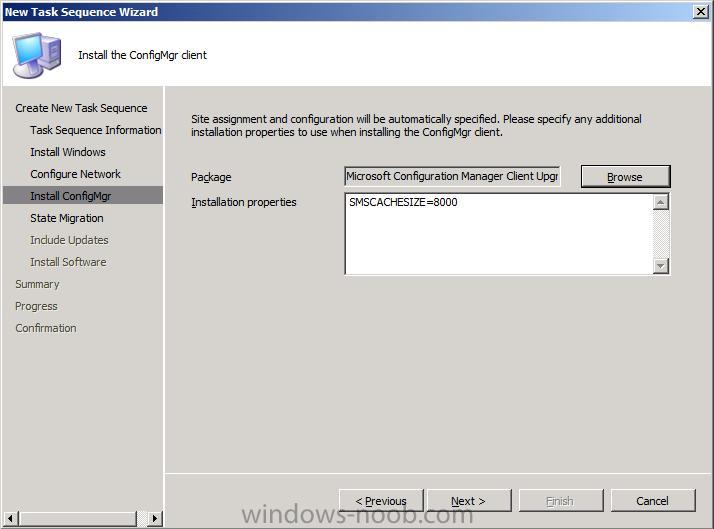Viewport: 714px width, 529px height.
Task: Select Install Software step
Action: click(68, 262)
